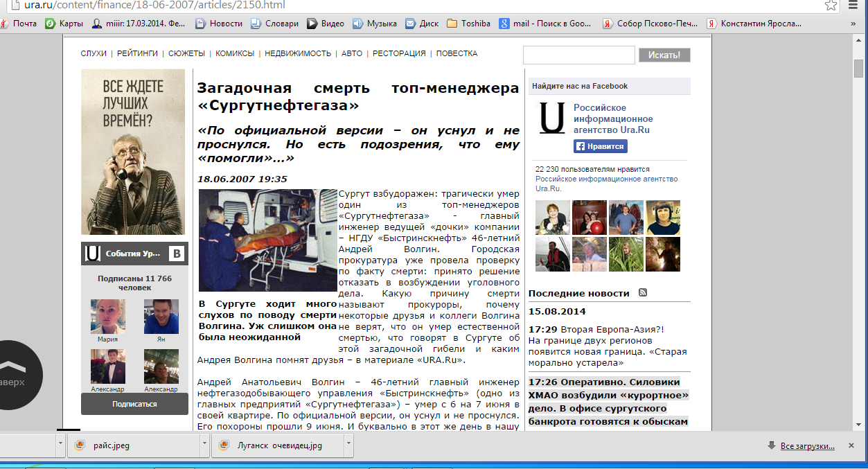Click the file icon of Луганск очевидец.jpg
Viewport: 868px width, 469px height.
click(224, 445)
